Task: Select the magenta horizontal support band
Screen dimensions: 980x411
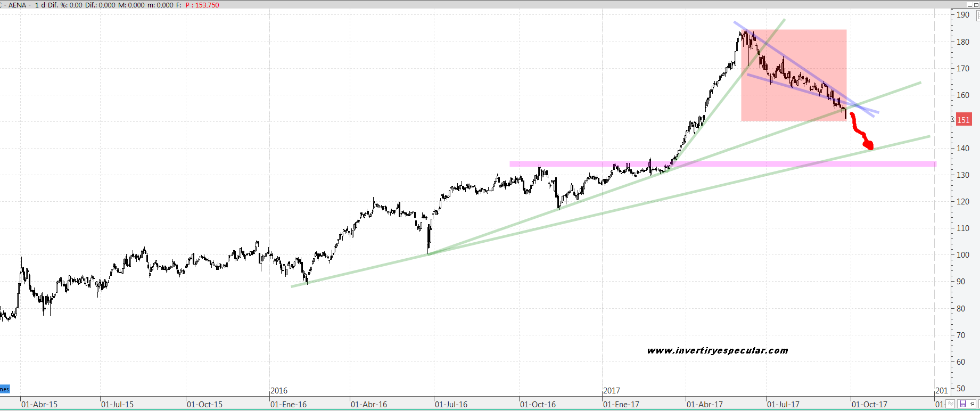Action: [x=723, y=164]
